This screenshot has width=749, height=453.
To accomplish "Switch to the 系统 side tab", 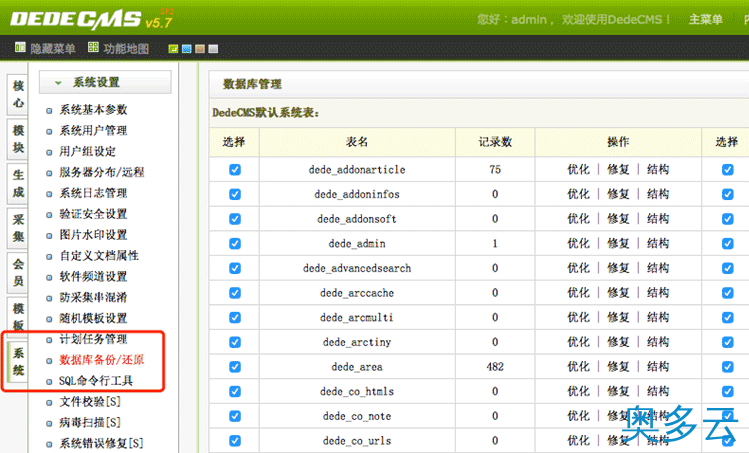I will 18,361.
